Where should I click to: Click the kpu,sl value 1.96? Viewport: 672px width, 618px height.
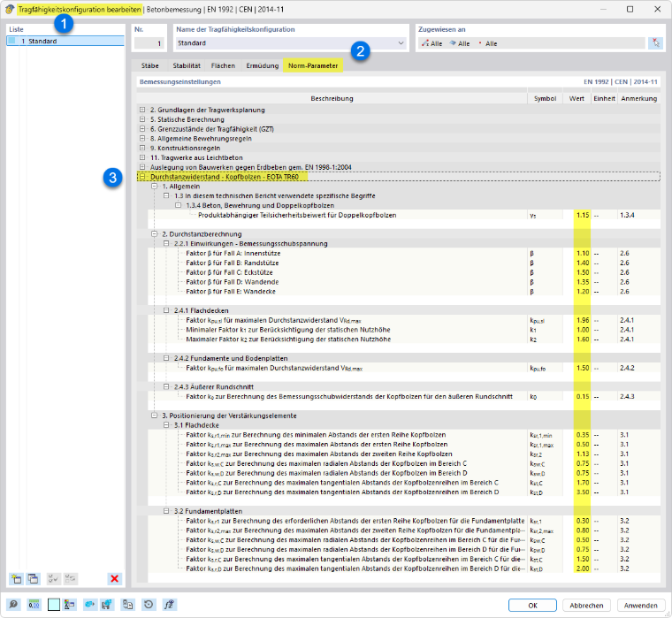(x=582, y=320)
